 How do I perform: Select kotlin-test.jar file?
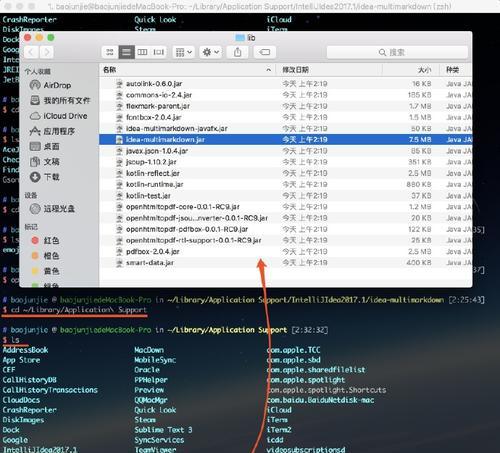285,196
